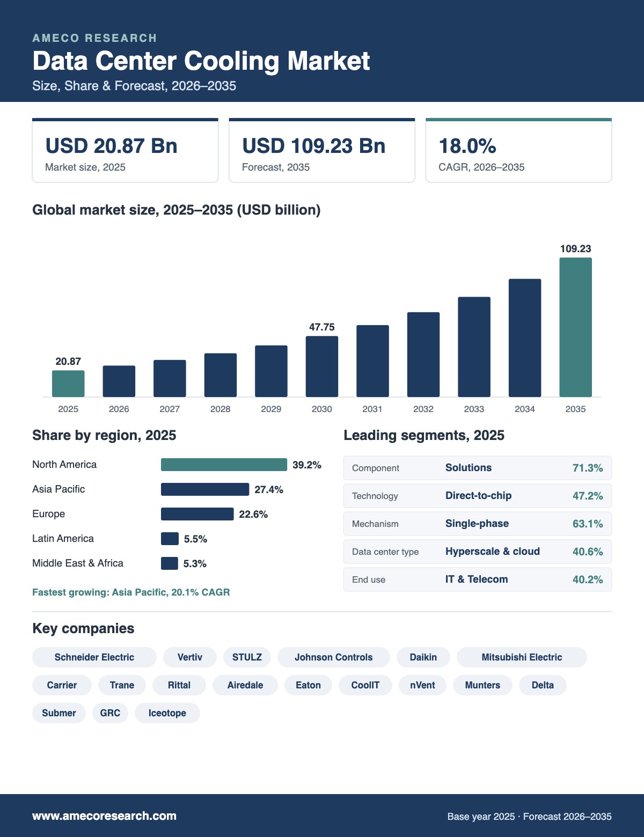Click the USD 109.23 Bn forecast card

(322, 150)
